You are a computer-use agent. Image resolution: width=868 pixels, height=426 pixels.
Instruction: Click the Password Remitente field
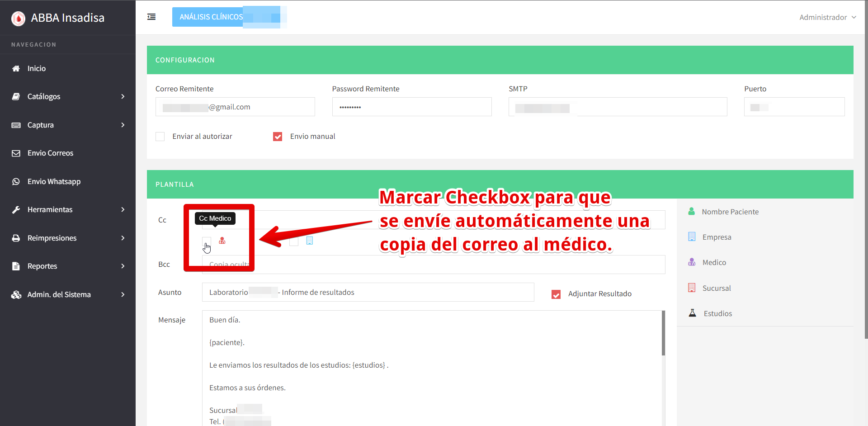coord(412,107)
